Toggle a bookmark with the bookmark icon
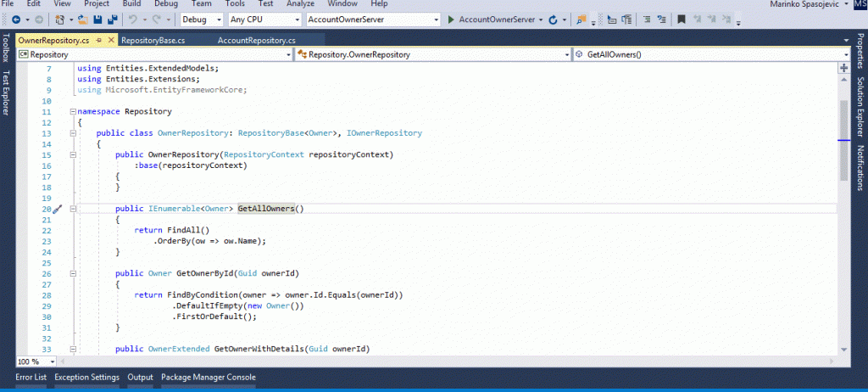 [681, 19]
